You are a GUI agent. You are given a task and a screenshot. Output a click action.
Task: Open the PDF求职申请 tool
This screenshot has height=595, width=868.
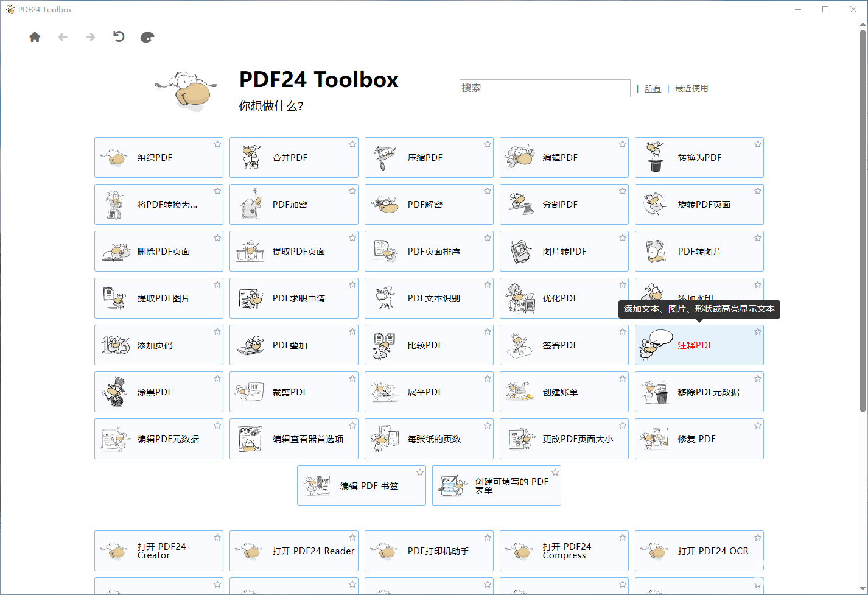(x=294, y=298)
